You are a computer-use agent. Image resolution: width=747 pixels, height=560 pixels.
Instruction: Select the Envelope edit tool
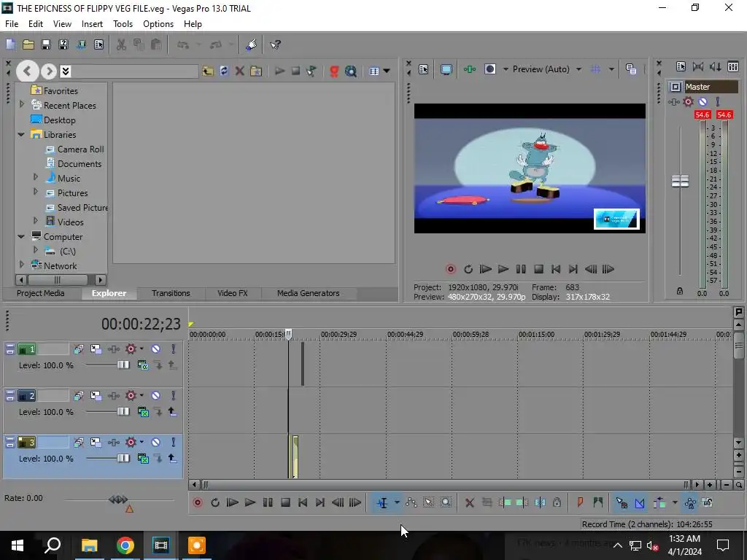pyautogui.click(x=411, y=502)
